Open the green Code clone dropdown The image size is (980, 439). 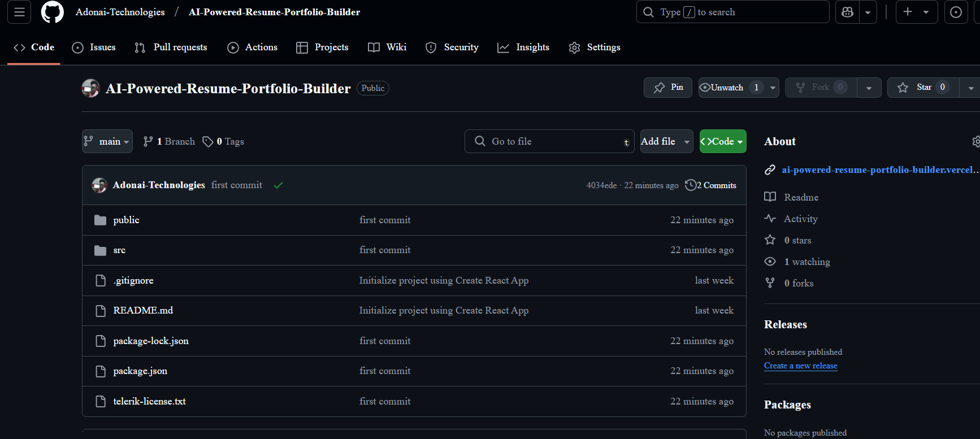(x=723, y=141)
